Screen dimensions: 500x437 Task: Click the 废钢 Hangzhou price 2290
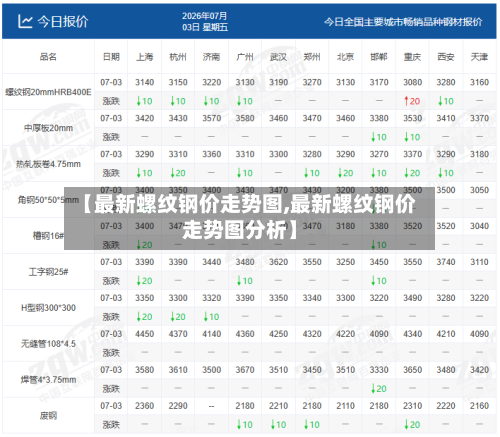click(x=178, y=406)
